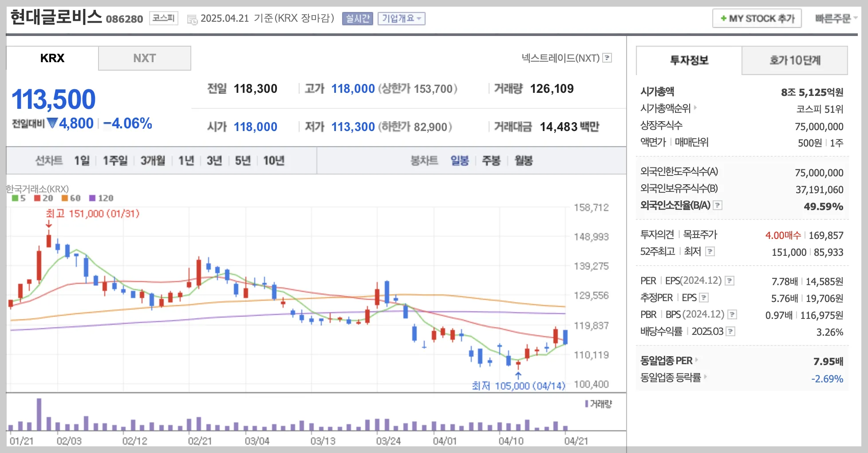Click the 4.00매수 investment opinion value

783,235
